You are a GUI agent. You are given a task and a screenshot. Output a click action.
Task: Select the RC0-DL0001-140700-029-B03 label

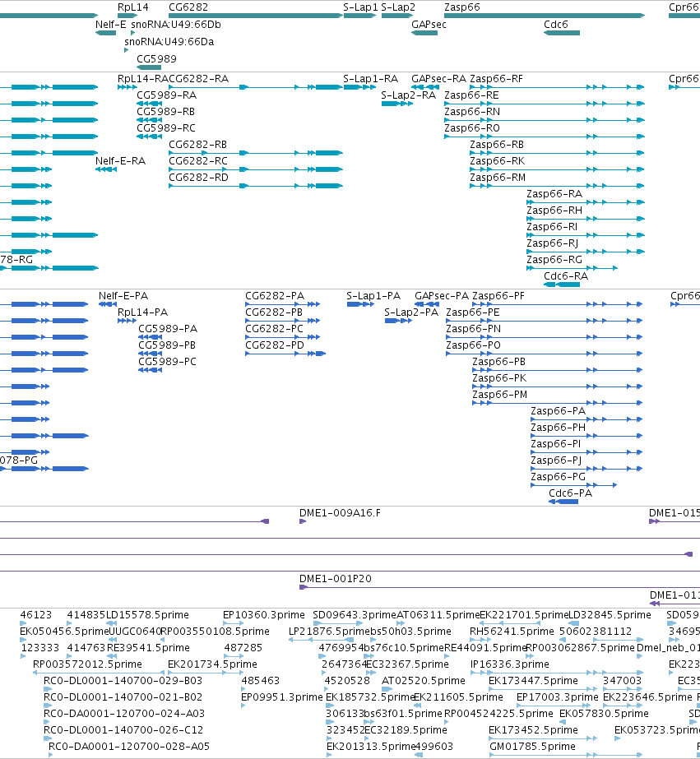pyautogui.click(x=123, y=681)
